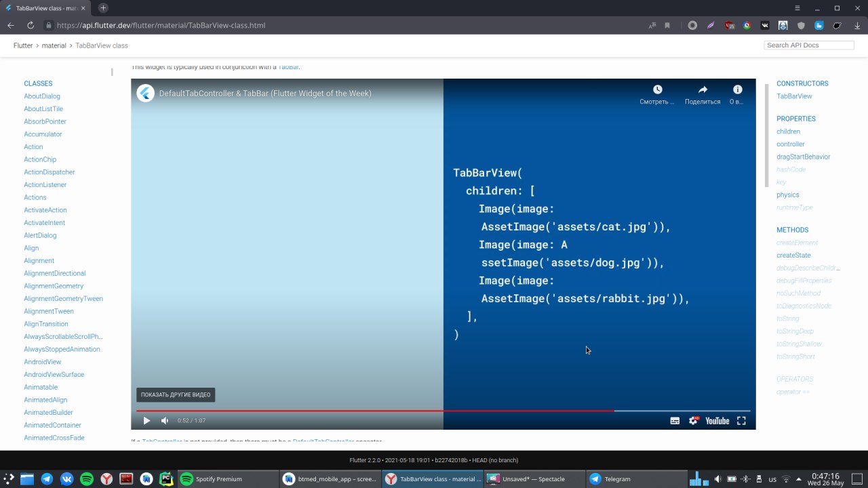
Task: Click the VK extension icon in toolbar
Action: pos(765,25)
